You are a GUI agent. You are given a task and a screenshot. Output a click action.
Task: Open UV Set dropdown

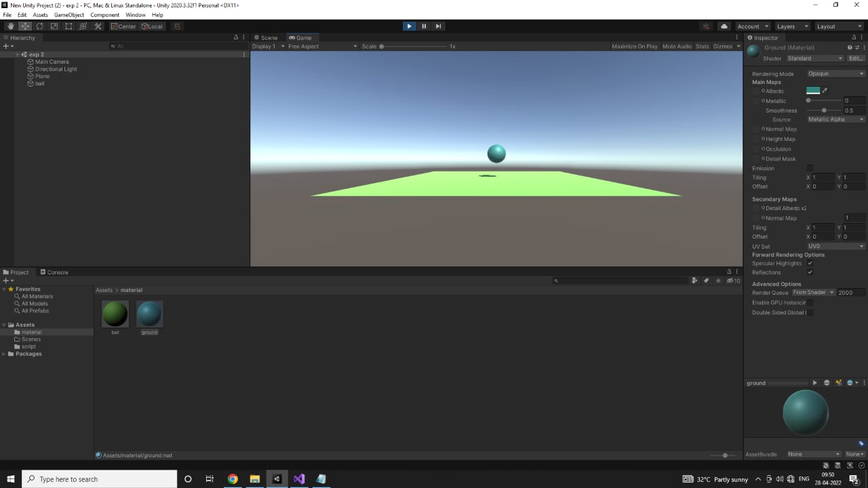(x=836, y=246)
